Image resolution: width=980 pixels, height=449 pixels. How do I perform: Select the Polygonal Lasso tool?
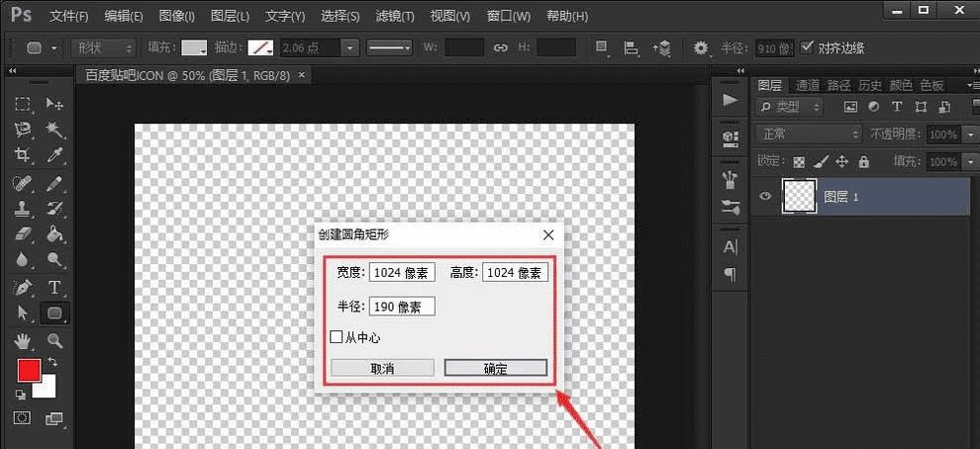tap(23, 130)
